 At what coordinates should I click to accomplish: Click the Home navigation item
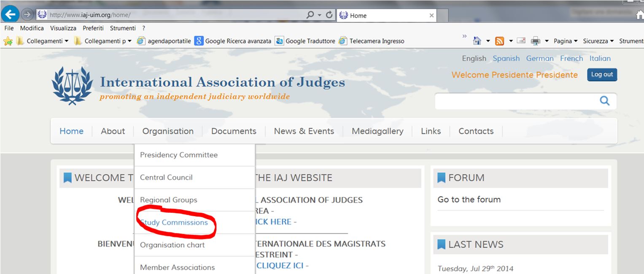point(71,131)
